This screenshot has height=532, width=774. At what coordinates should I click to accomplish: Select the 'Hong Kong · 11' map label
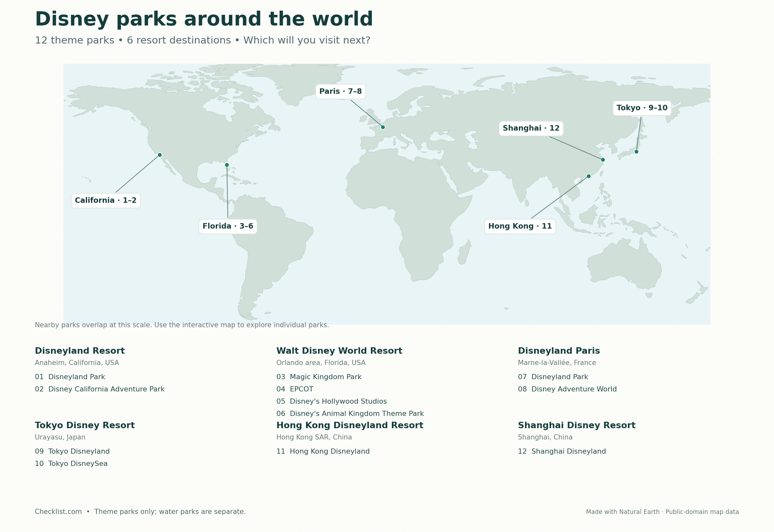[x=520, y=226]
